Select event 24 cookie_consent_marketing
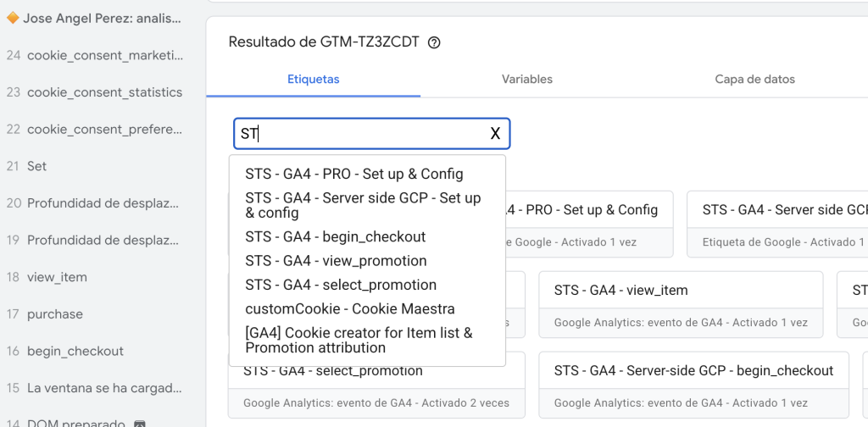The height and width of the screenshot is (427, 868). pyautogui.click(x=94, y=55)
